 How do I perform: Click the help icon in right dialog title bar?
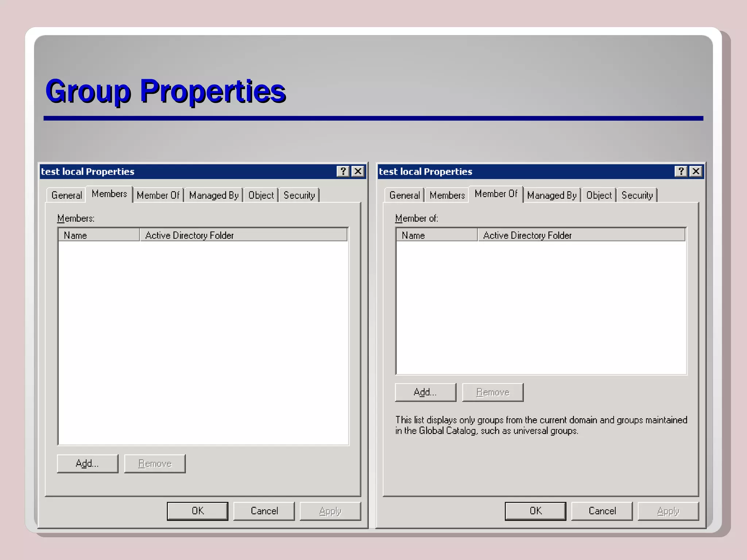[x=681, y=171]
